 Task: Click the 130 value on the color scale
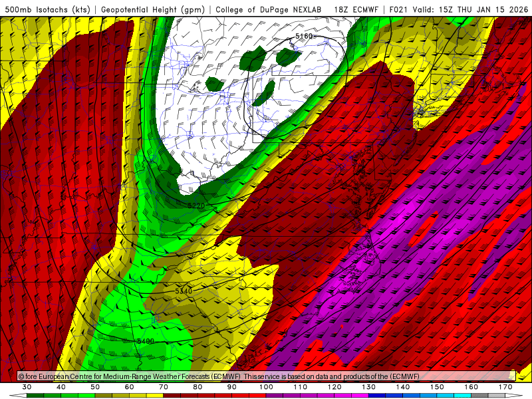[x=369, y=387]
